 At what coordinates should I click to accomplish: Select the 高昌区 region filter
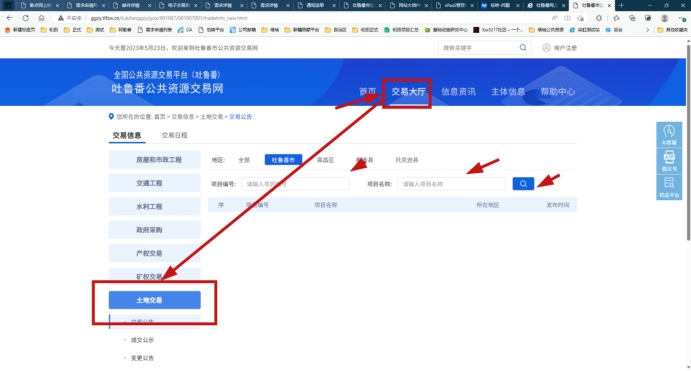tap(325, 160)
